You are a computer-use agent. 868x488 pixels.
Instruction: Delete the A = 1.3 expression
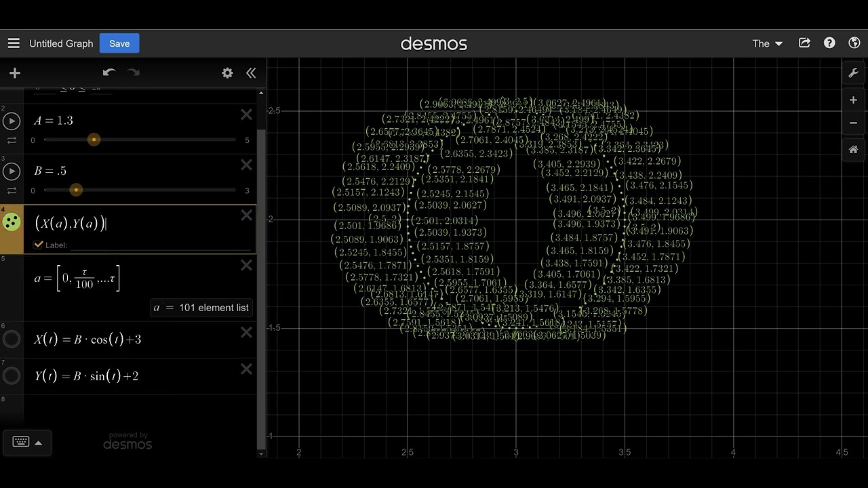click(247, 115)
